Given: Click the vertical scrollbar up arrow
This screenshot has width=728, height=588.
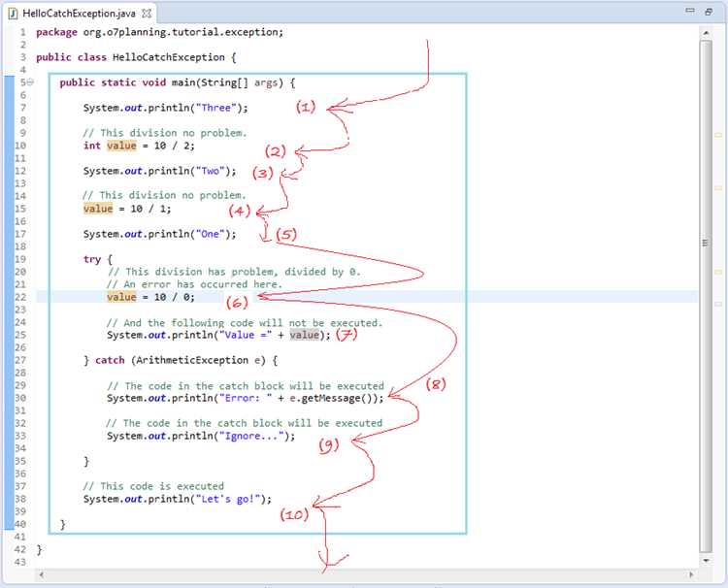Looking at the screenshot, I should coord(706,33).
